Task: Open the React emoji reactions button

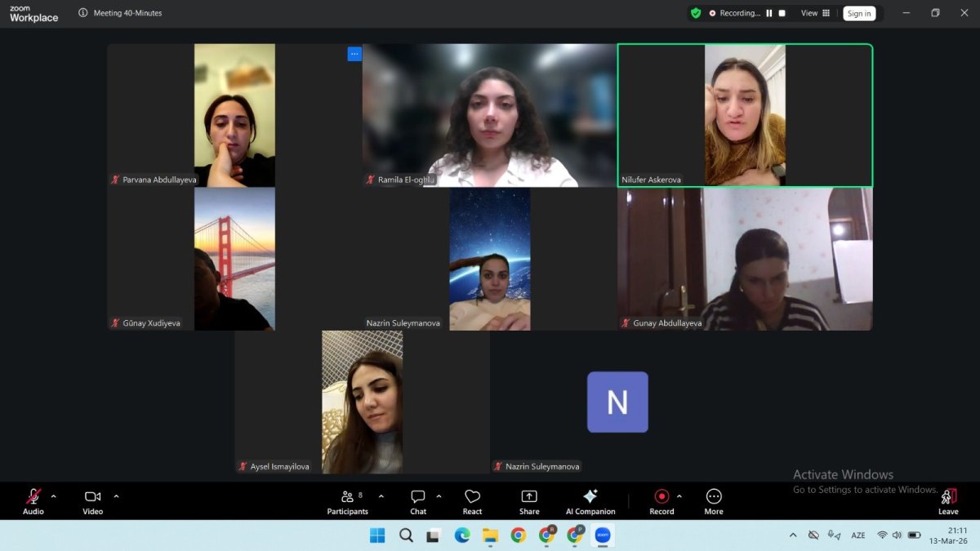Action: [x=472, y=501]
